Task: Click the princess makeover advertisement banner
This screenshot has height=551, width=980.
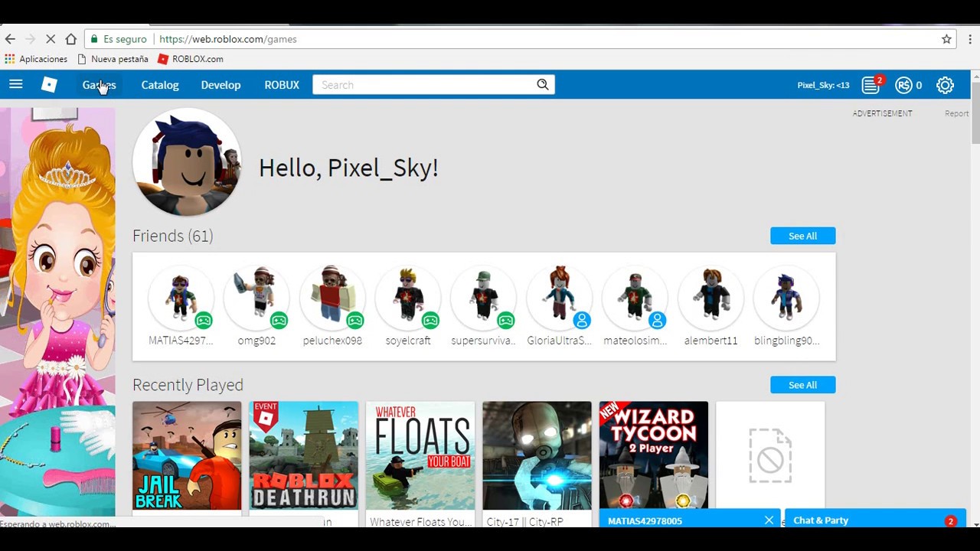Action: coord(57,312)
